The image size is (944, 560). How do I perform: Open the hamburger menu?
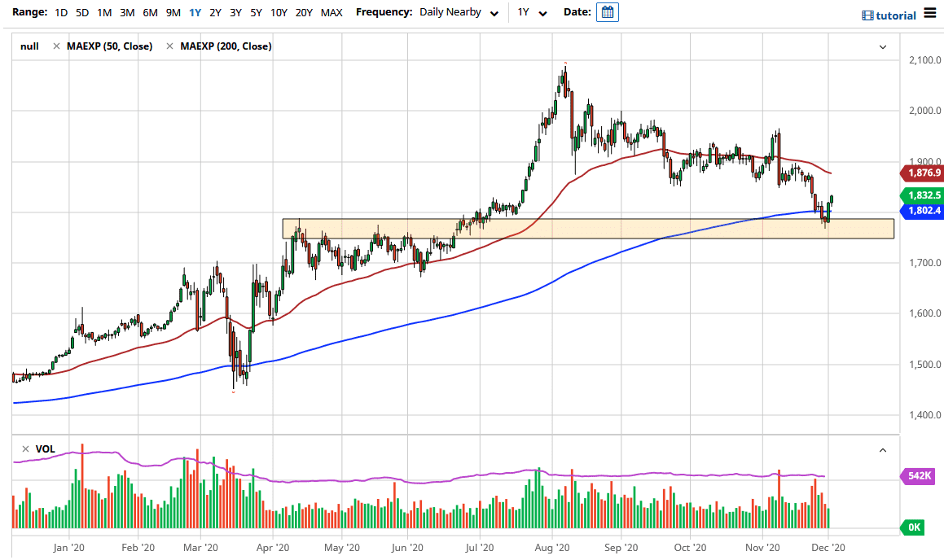930,13
